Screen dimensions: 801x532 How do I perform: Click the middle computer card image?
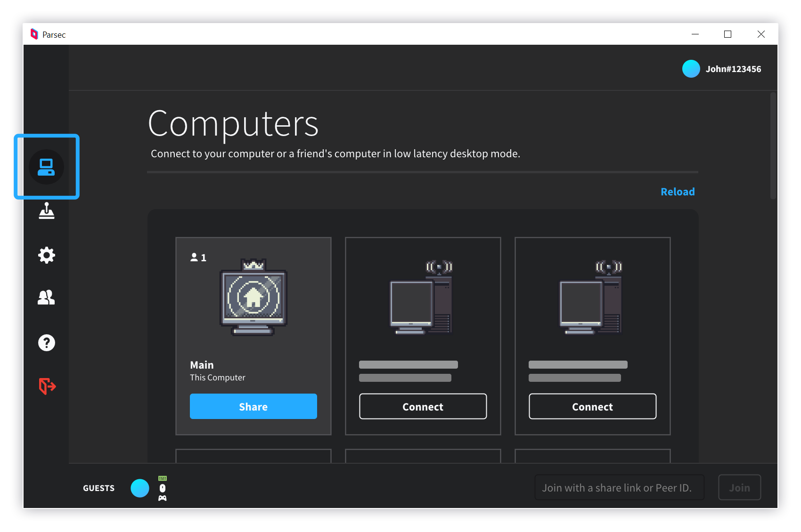click(x=421, y=298)
